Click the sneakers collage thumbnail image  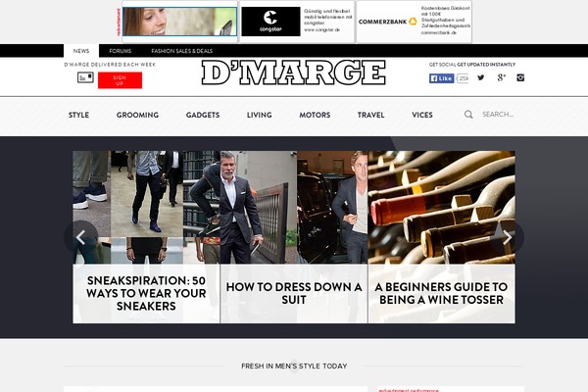[x=146, y=208]
